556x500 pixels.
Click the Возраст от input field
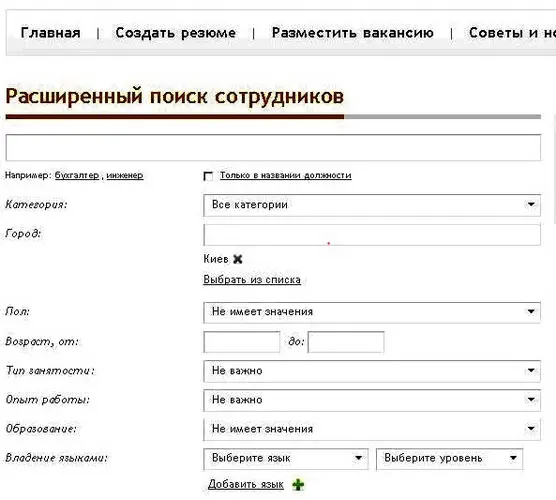(242, 342)
